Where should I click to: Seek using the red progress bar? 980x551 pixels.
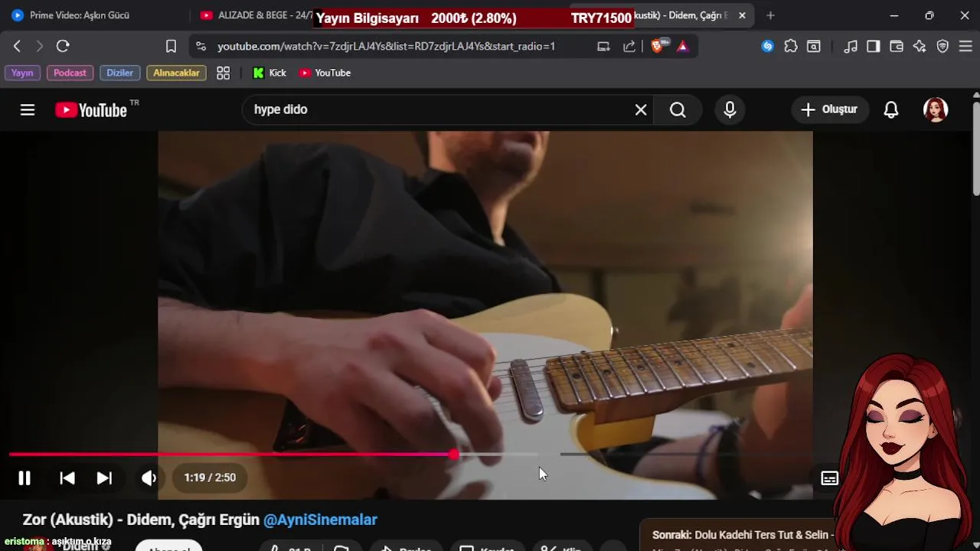click(230, 455)
